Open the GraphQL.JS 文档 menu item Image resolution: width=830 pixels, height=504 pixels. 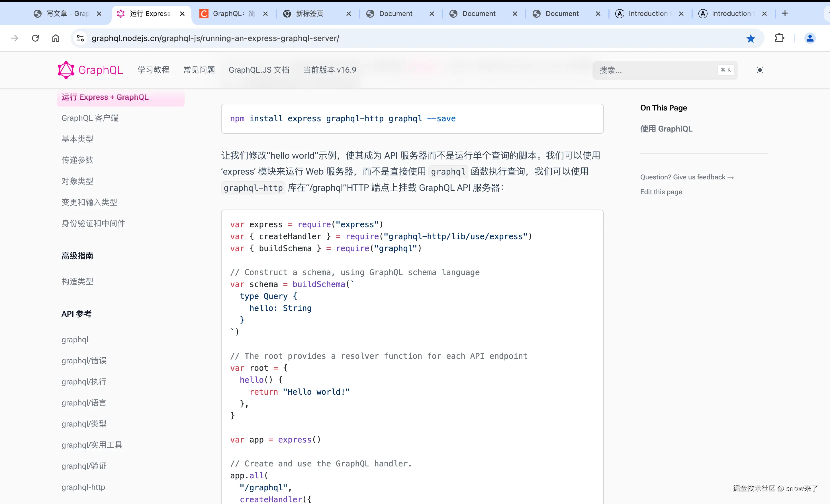[259, 70]
